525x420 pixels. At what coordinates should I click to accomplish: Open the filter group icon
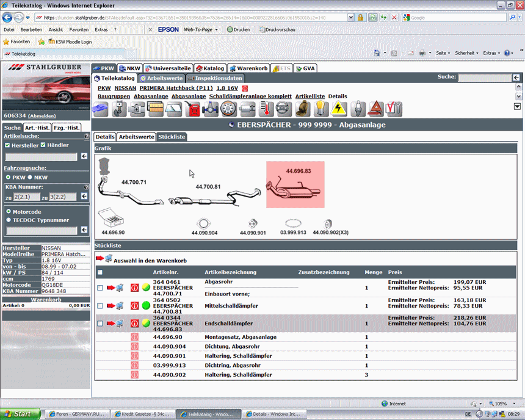156,109
